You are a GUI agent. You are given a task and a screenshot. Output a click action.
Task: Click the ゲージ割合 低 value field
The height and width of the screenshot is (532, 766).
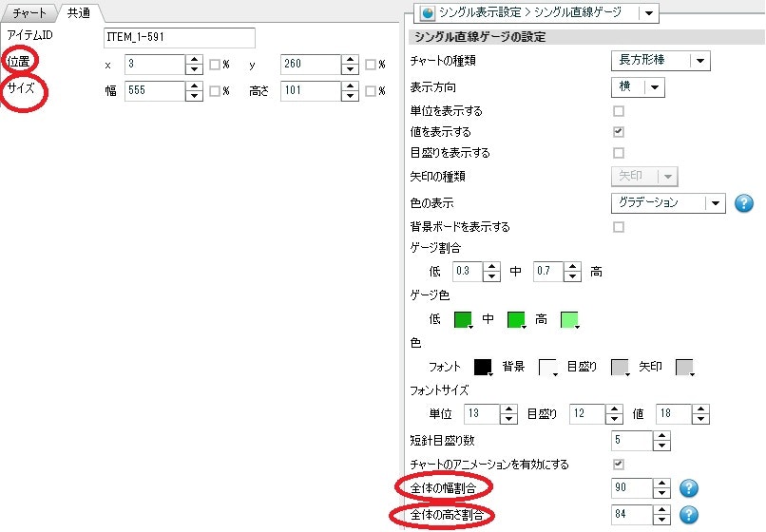[x=468, y=271]
